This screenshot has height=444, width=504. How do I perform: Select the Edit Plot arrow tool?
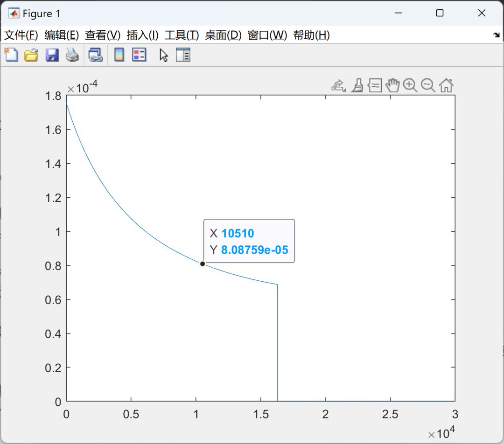pos(164,55)
